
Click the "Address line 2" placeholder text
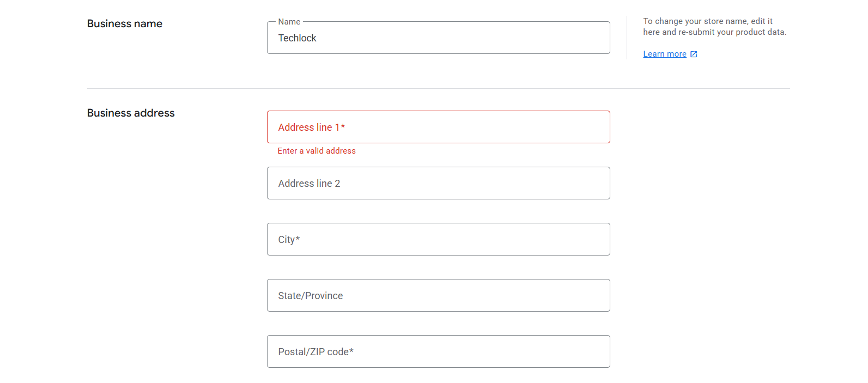coord(309,184)
